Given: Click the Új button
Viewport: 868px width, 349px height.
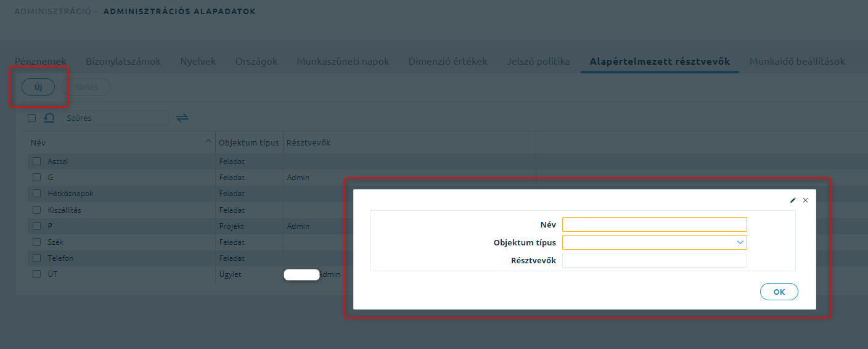Looking at the screenshot, I should (x=38, y=87).
